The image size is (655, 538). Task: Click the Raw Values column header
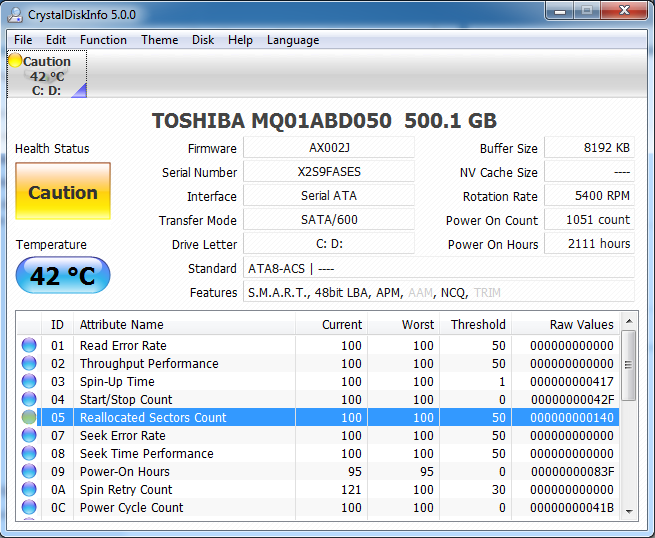click(x=581, y=325)
